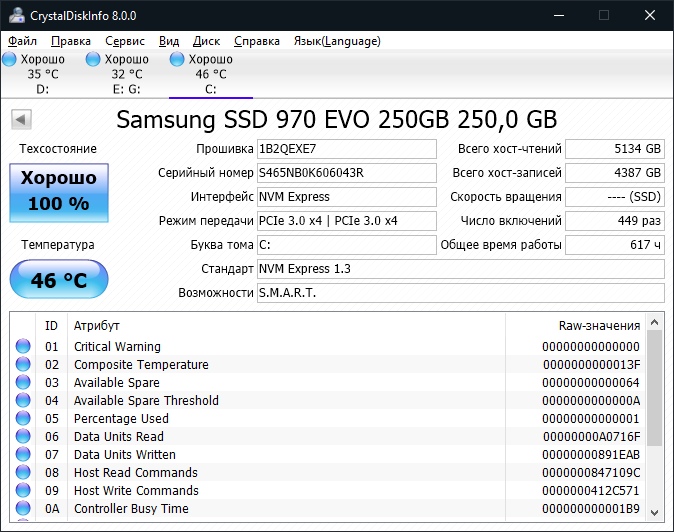Select the Controller Busy Time attribute row
Screen dimensions: 674x532
[x=328, y=509]
